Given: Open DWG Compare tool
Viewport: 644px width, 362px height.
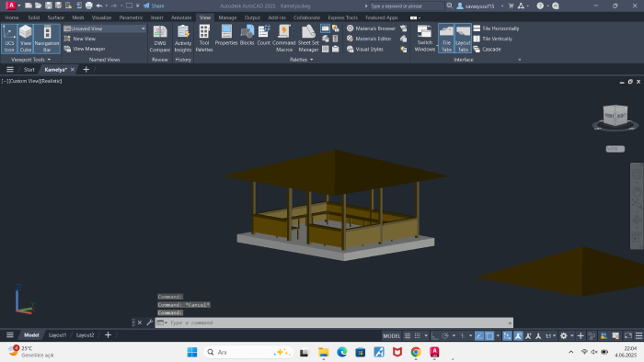Looking at the screenshot, I should [160, 39].
